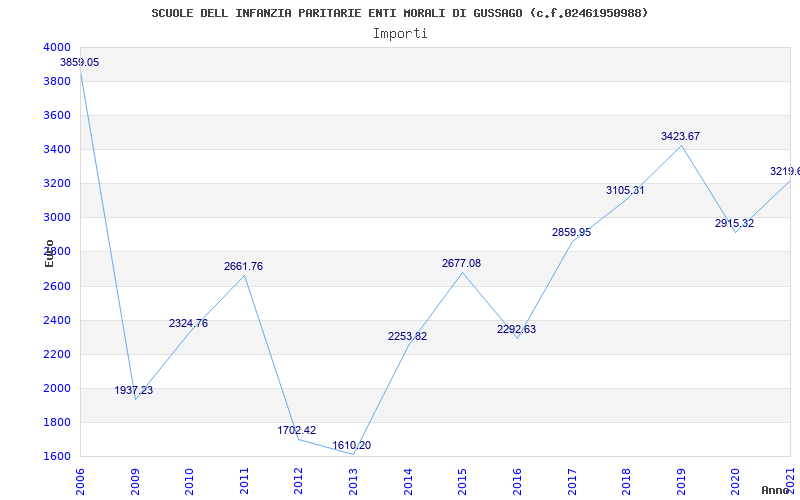Select data label 3859.05
Screen dimensions: 800x500
coord(80,62)
